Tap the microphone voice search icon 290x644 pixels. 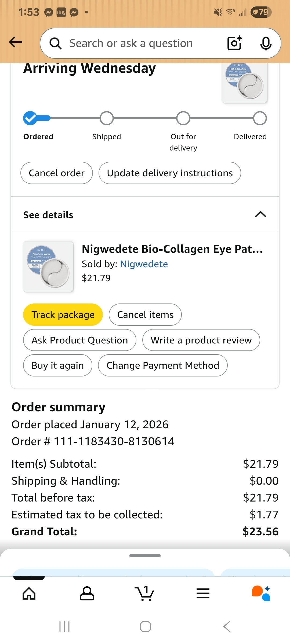coord(266,43)
